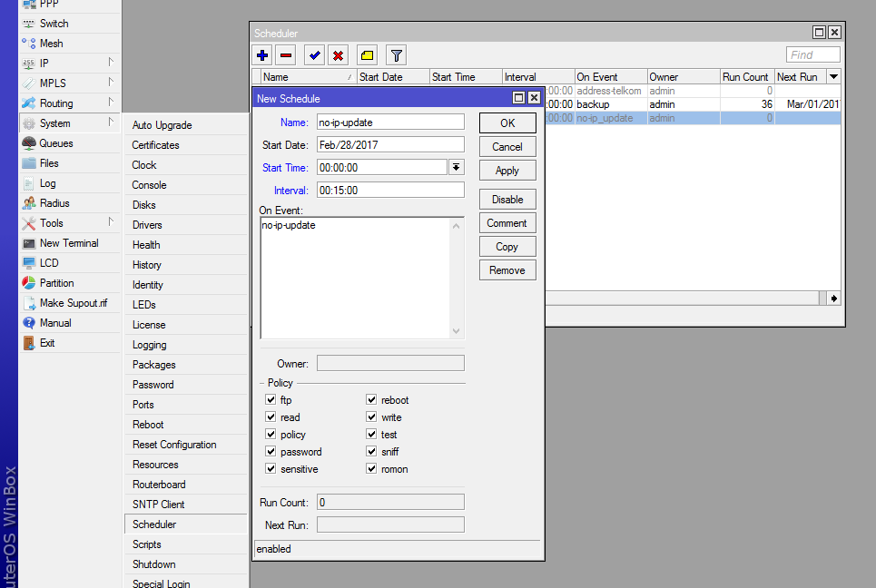Image resolution: width=876 pixels, height=588 pixels.
Task: Uncheck the reboot policy checkbox
Action: (x=371, y=399)
